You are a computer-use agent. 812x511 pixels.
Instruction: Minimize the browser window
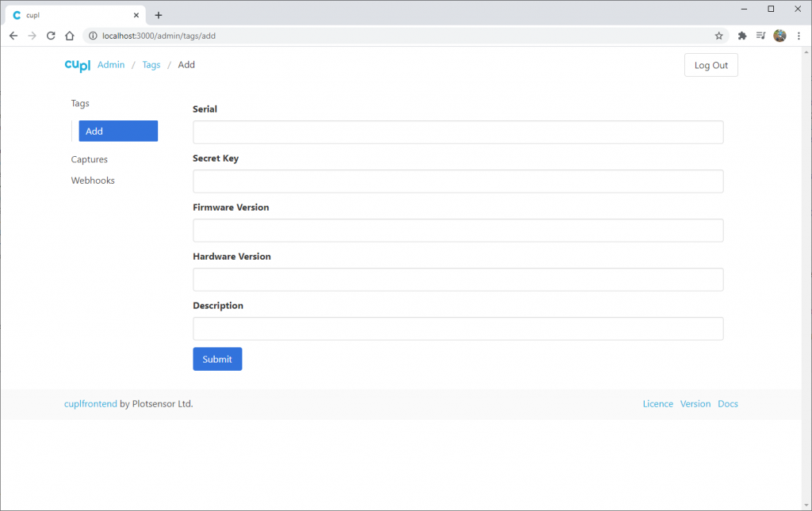(744, 9)
